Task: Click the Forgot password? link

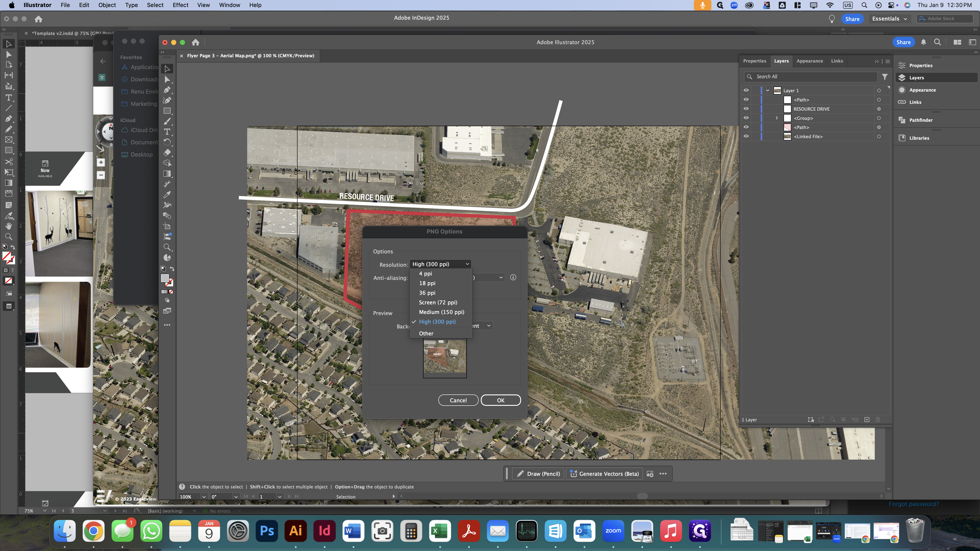Action: point(913,504)
